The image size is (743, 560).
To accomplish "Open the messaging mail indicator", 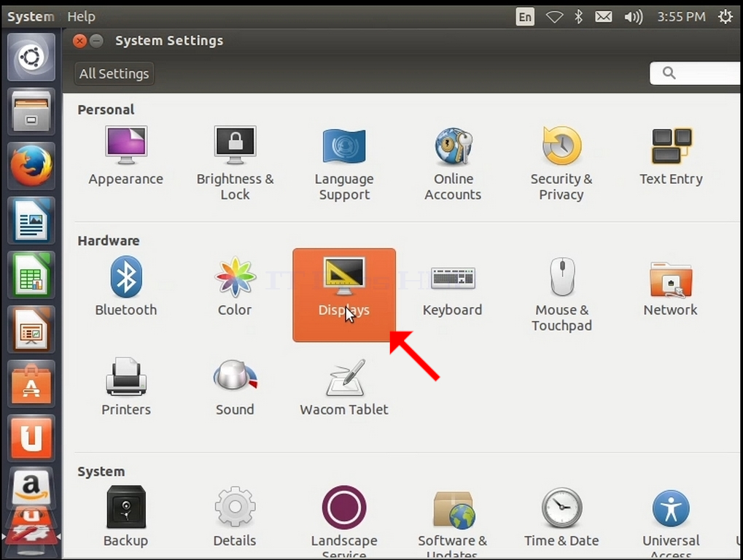I will 603,17.
